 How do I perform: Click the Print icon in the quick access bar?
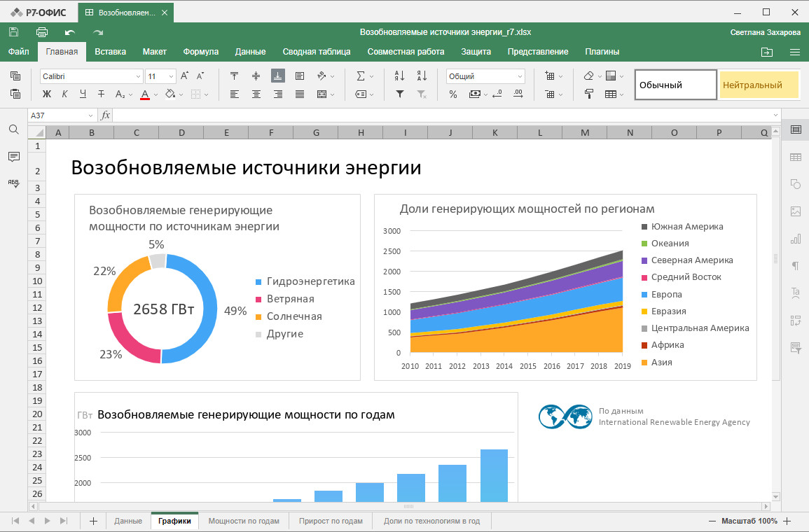pyautogui.click(x=42, y=31)
